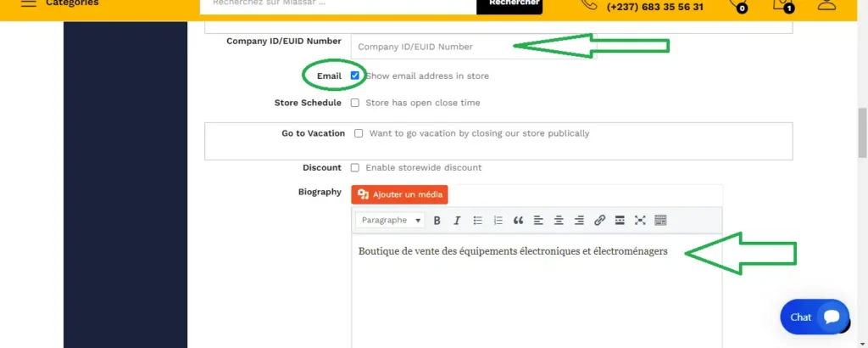Image resolution: width=868 pixels, height=348 pixels.
Task: Enable Store has open close time
Action: click(x=355, y=103)
